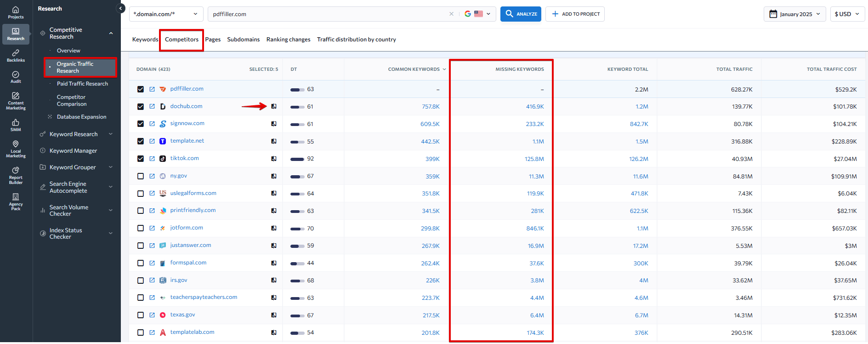868x344 pixels.
Task: Expand Search Engine Autocomplete section
Action: coord(111,187)
